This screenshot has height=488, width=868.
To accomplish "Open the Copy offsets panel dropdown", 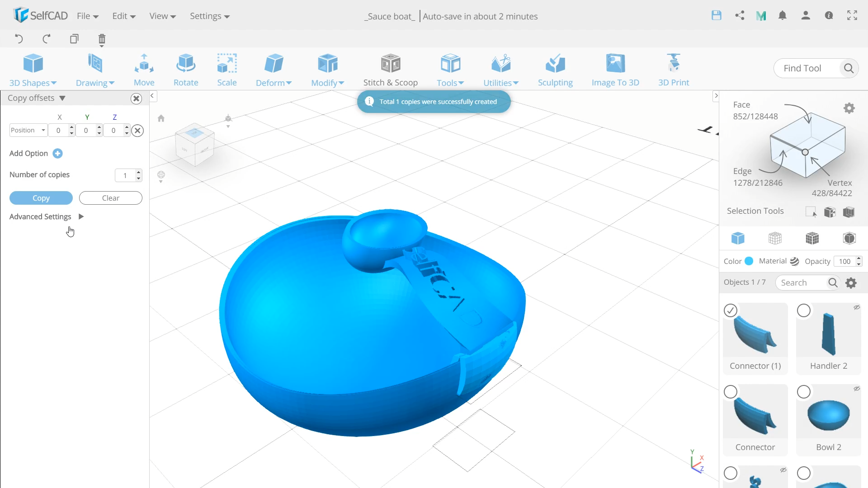I will coord(62,98).
